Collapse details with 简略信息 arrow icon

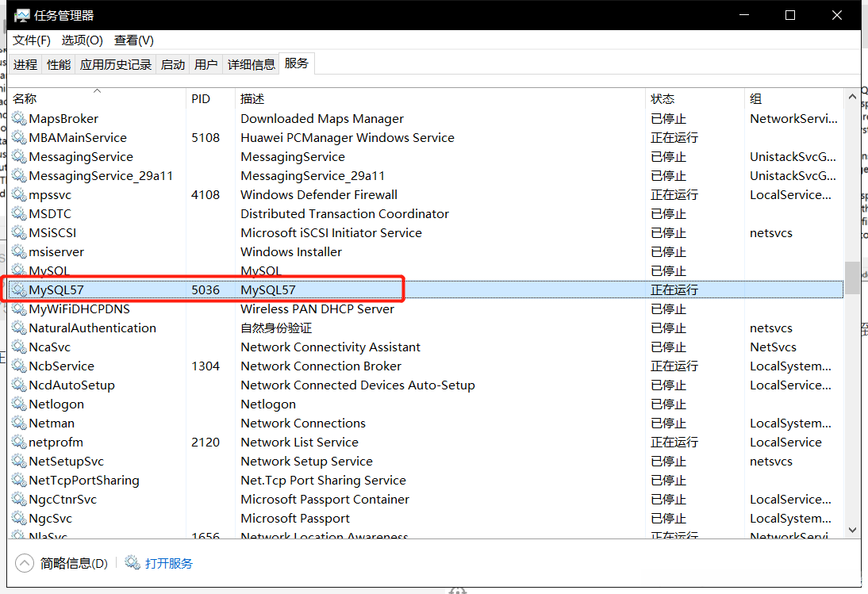[25, 563]
